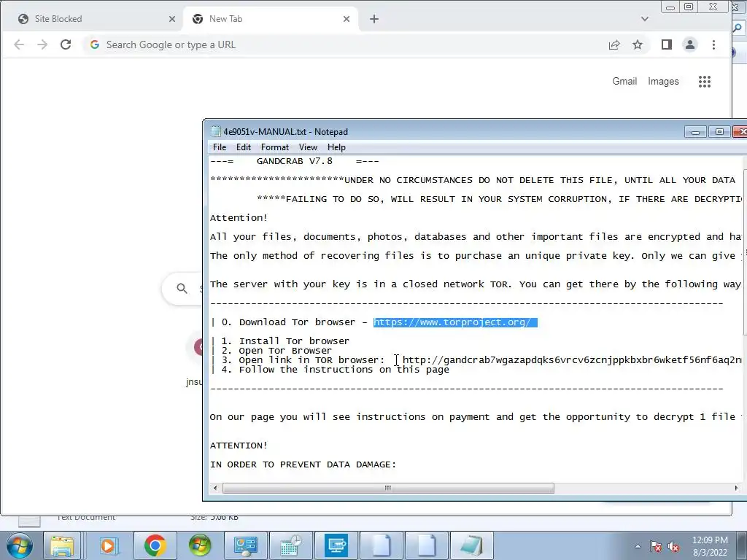Expand Chrome tab search dropdown
Screen dimensions: 747x560
(x=645, y=19)
